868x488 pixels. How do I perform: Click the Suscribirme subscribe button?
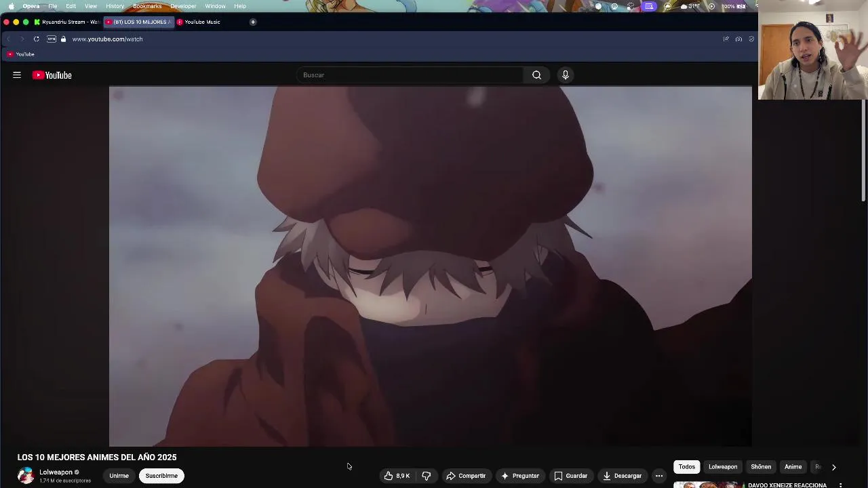pyautogui.click(x=161, y=476)
